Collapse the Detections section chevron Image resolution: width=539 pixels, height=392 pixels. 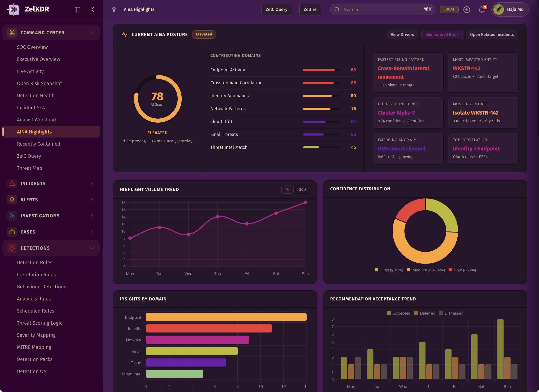click(x=92, y=248)
